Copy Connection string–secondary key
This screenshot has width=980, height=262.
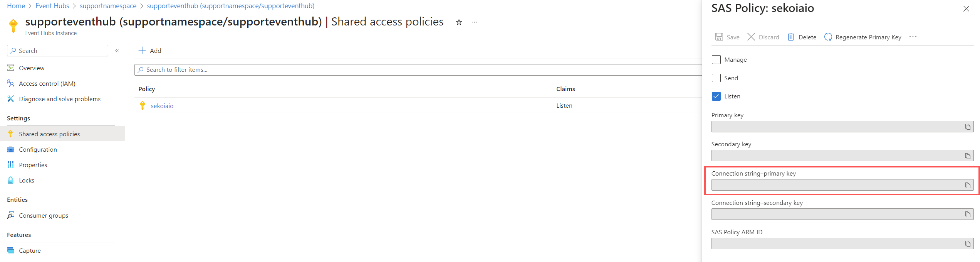pyautogui.click(x=967, y=215)
